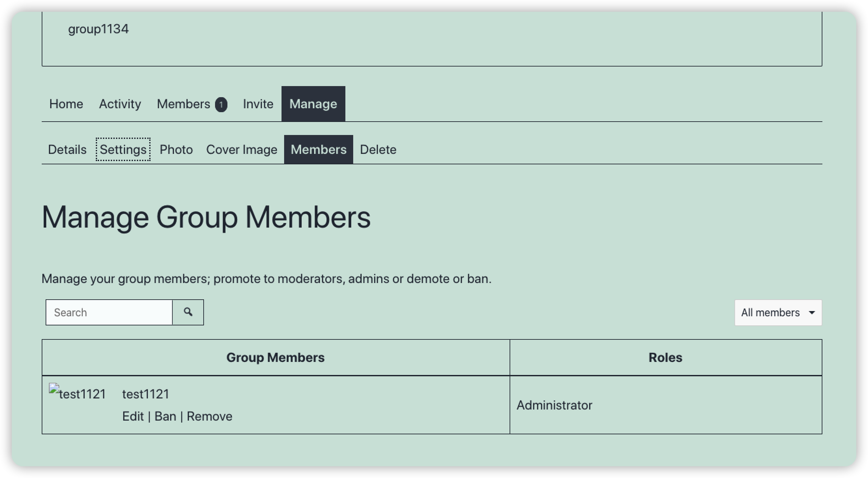Open the test1121 member profile link
This screenshot has height=478, width=868.
pyautogui.click(x=146, y=394)
